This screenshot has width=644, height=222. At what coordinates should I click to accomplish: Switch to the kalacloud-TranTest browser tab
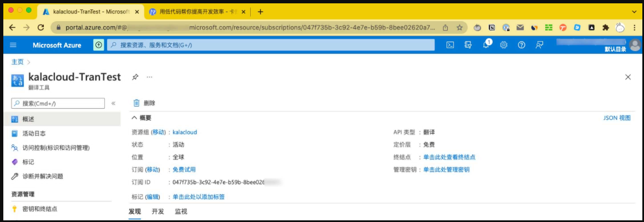click(x=90, y=12)
